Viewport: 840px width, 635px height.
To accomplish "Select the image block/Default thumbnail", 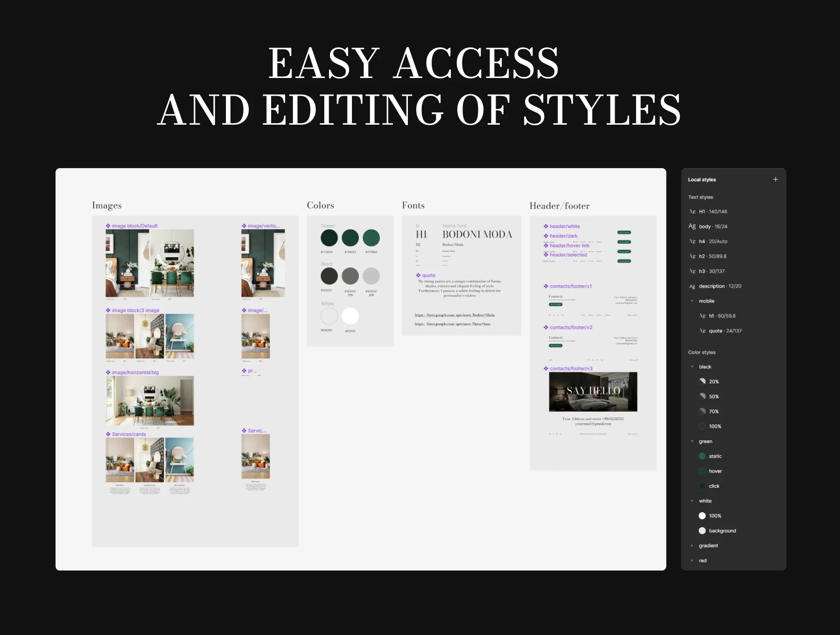I will [x=150, y=263].
